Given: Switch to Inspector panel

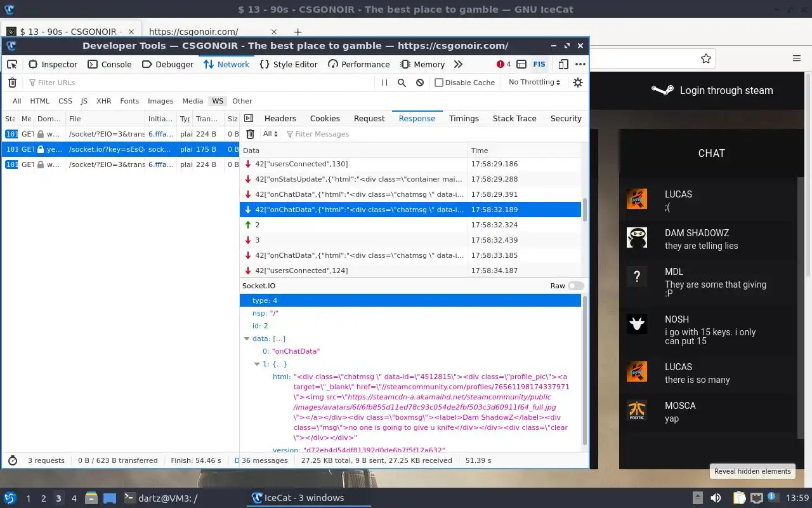Looking at the screenshot, I should (x=53, y=64).
